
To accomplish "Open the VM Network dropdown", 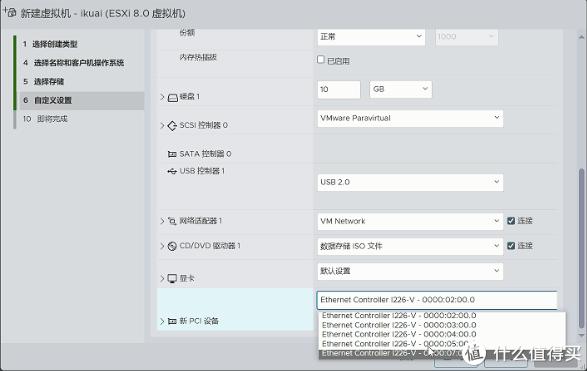I will (x=410, y=221).
